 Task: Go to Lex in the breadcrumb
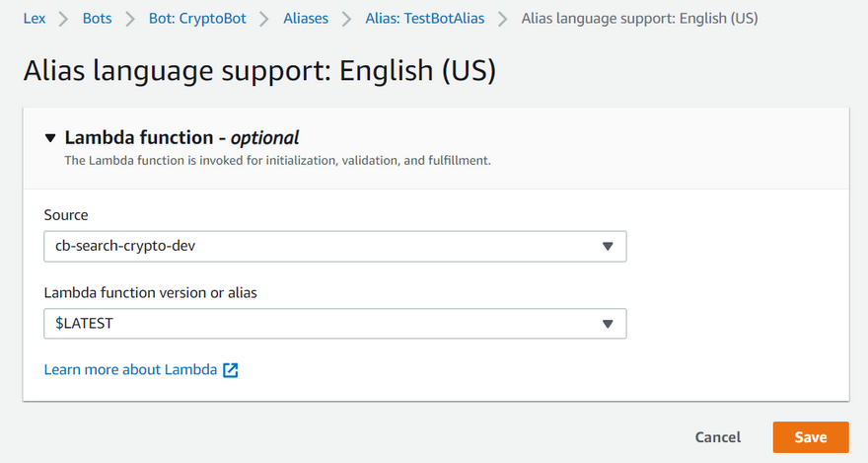click(x=35, y=19)
